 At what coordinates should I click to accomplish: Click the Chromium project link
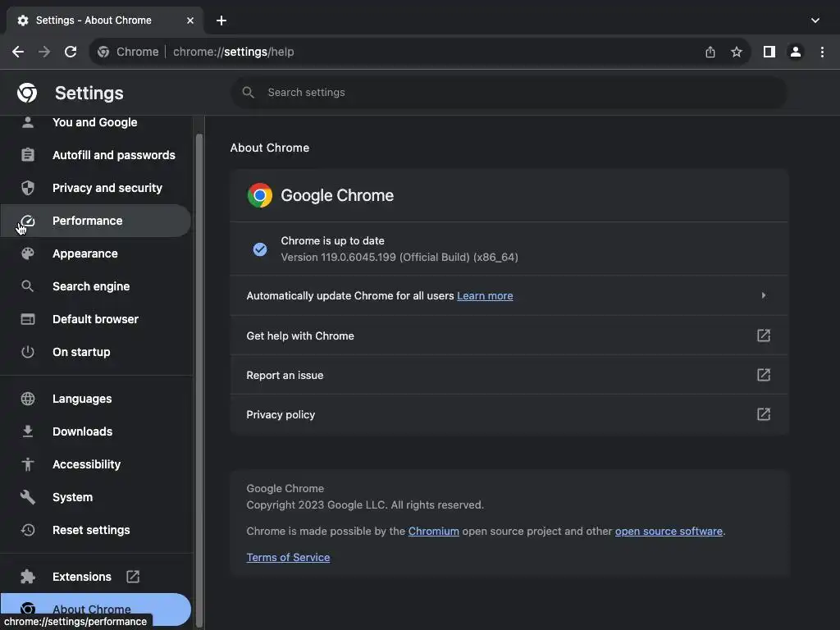[433, 531]
